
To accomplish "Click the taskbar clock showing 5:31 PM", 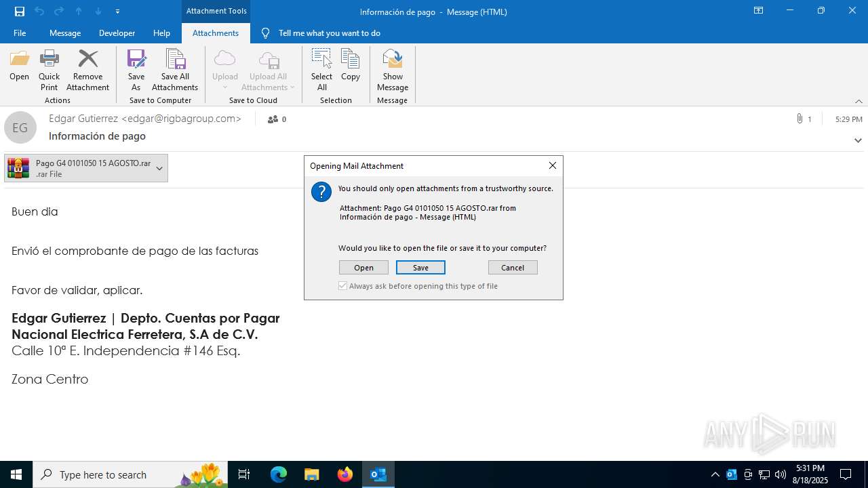I will tap(810, 474).
